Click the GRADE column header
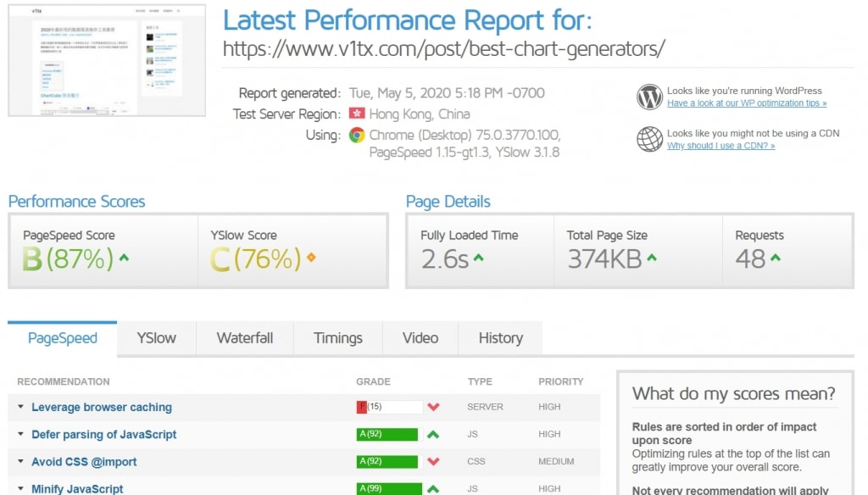Screen dimensions: 868x495 [x=373, y=381]
